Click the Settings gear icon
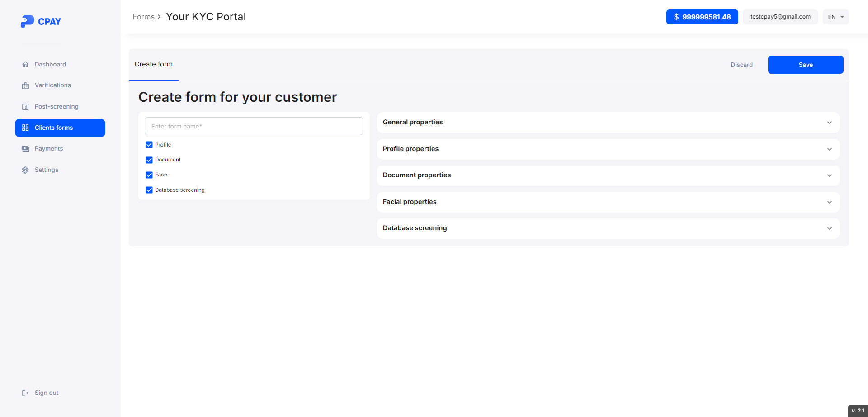Viewport: 868px width, 417px height. (x=25, y=170)
